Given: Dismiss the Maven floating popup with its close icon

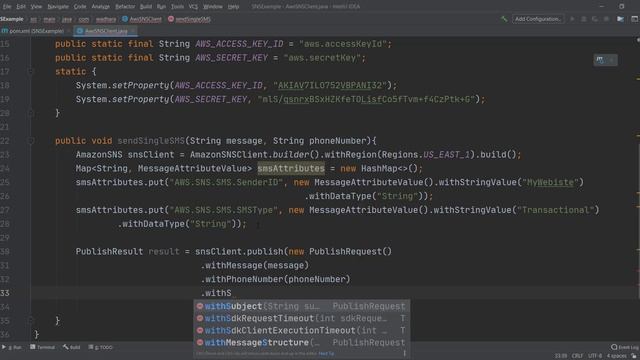Looking at the screenshot, I should 611,60.
